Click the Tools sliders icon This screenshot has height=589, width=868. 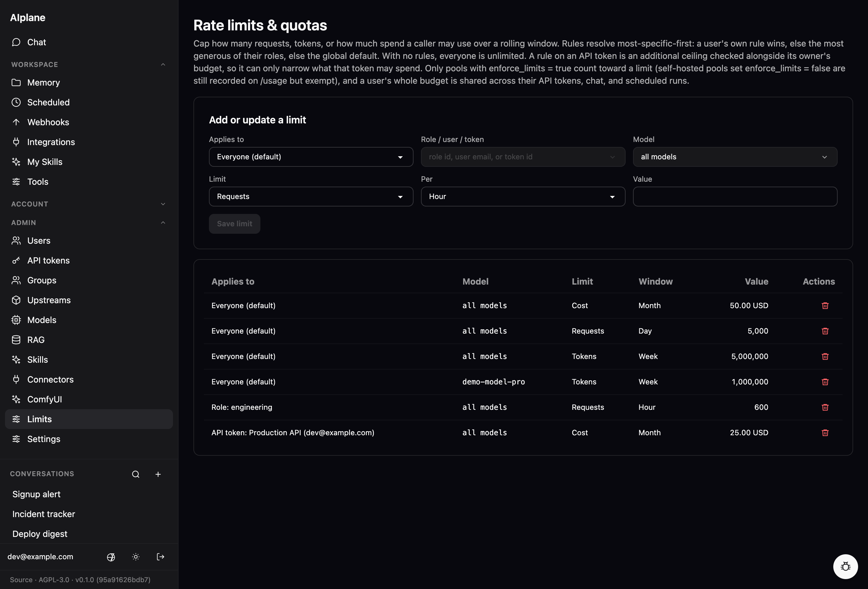[16, 182]
